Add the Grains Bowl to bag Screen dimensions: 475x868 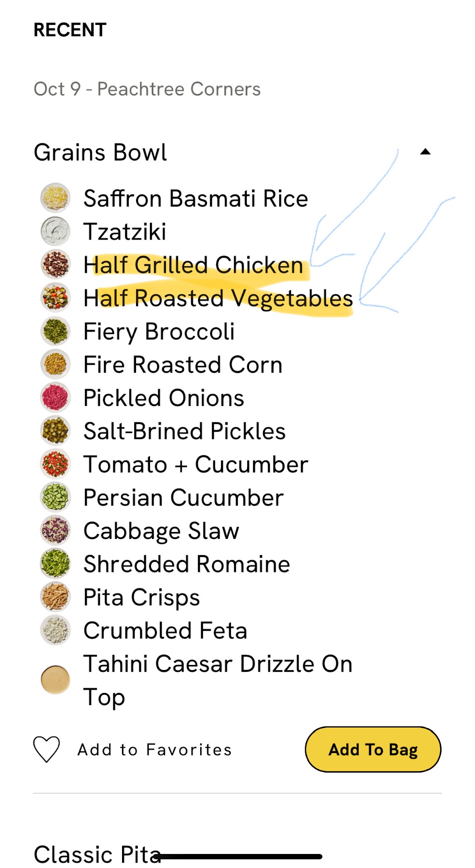click(373, 749)
